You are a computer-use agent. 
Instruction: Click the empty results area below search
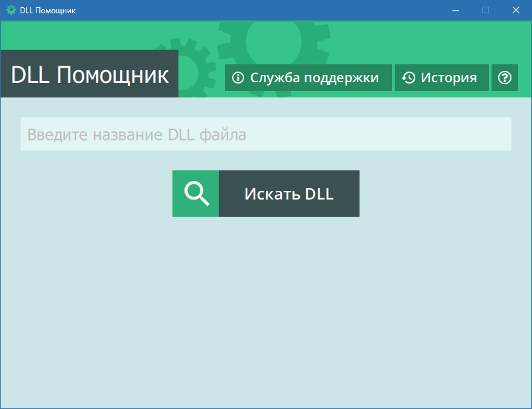click(x=265, y=312)
